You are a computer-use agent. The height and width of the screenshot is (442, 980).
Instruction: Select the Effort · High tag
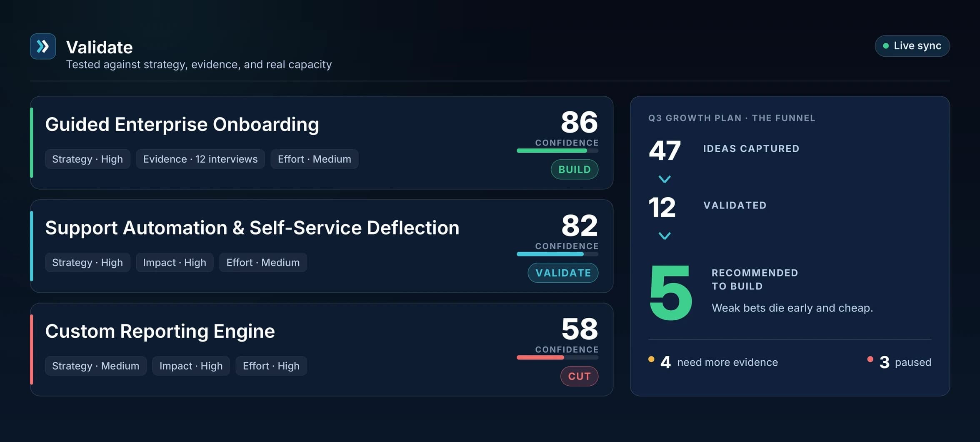click(x=271, y=366)
